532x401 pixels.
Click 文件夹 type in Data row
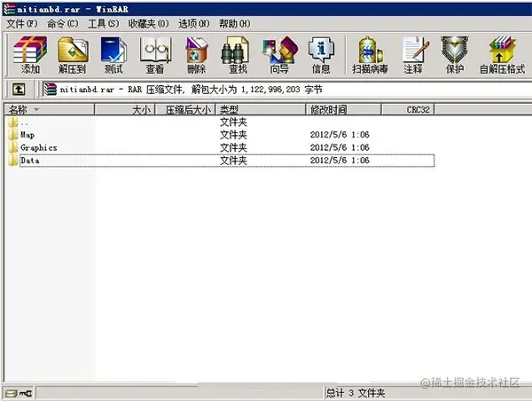233,161
